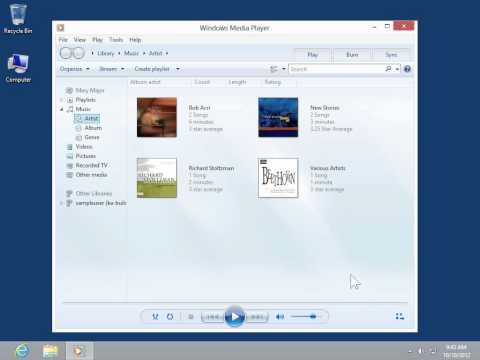Switch to the Play tab
The image size is (480, 360).
click(312, 55)
